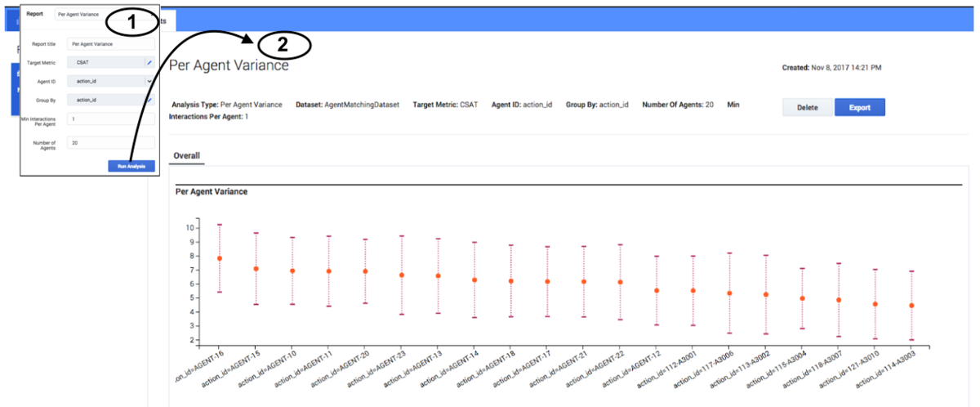Click the Target Metric pencil edit icon
This screenshot has height=407, width=980.
[x=149, y=62]
